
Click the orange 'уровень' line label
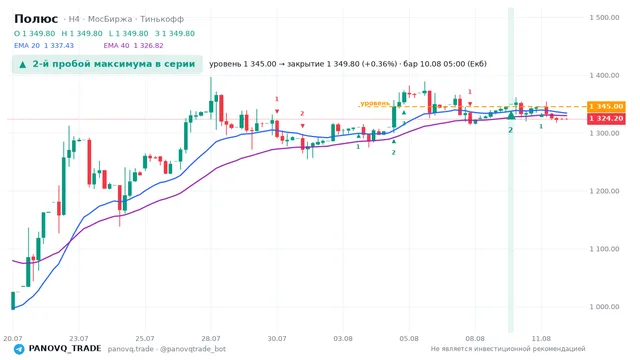tap(375, 103)
